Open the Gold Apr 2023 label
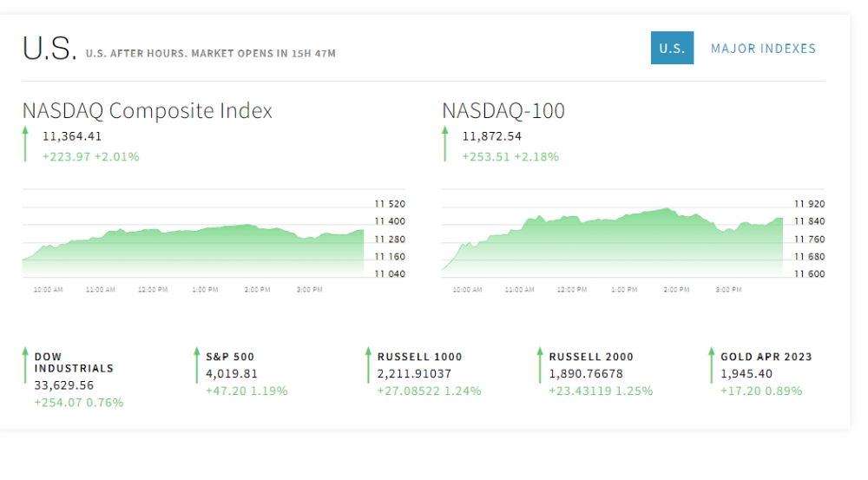The width and height of the screenshot is (868, 480). [766, 357]
